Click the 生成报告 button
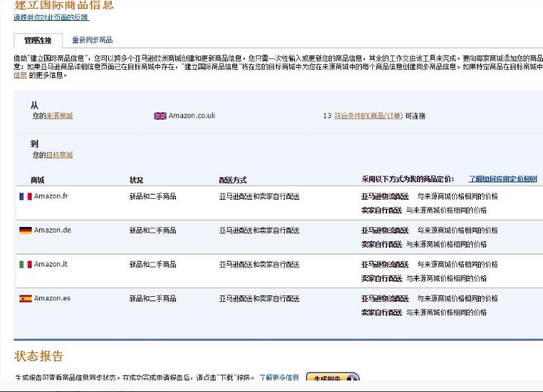The width and height of the screenshot is (543, 392). [x=332, y=378]
